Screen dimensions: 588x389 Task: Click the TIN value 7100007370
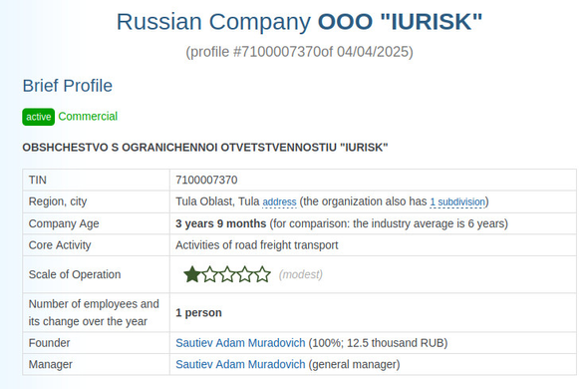click(206, 180)
